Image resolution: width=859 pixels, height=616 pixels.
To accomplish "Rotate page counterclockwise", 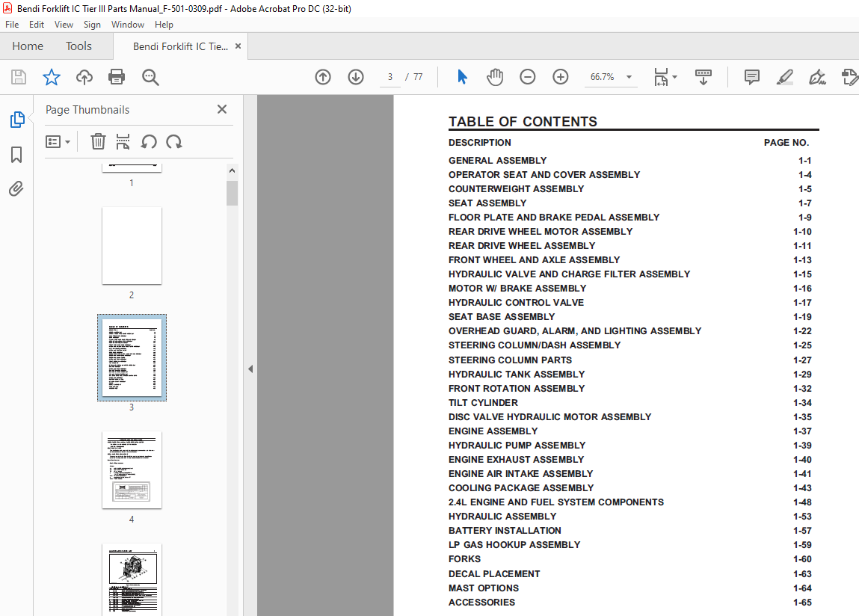I will [x=149, y=142].
